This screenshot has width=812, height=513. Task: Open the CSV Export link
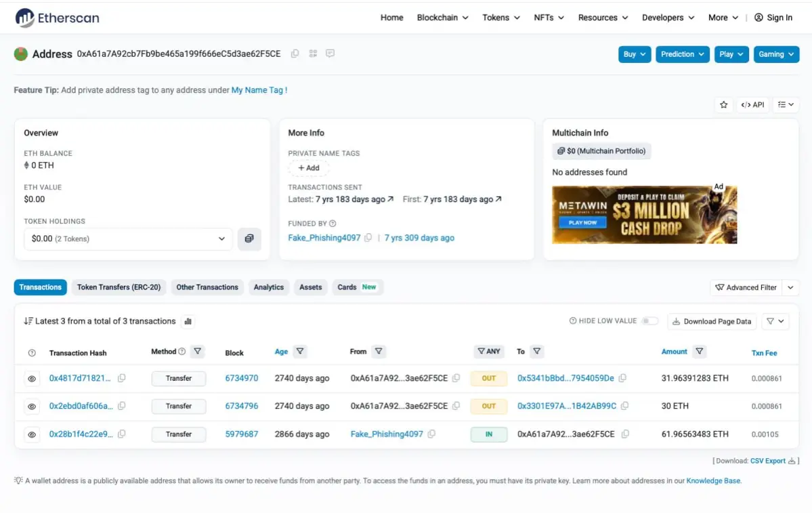(773, 461)
